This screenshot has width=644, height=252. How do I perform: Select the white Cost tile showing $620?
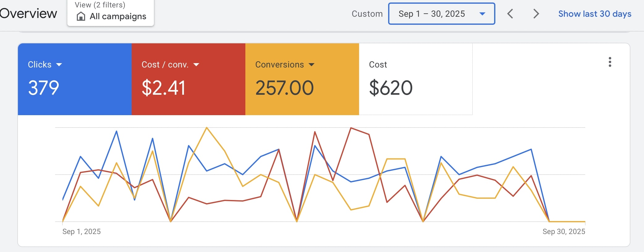pyautogui.click(x=415, y=79)
